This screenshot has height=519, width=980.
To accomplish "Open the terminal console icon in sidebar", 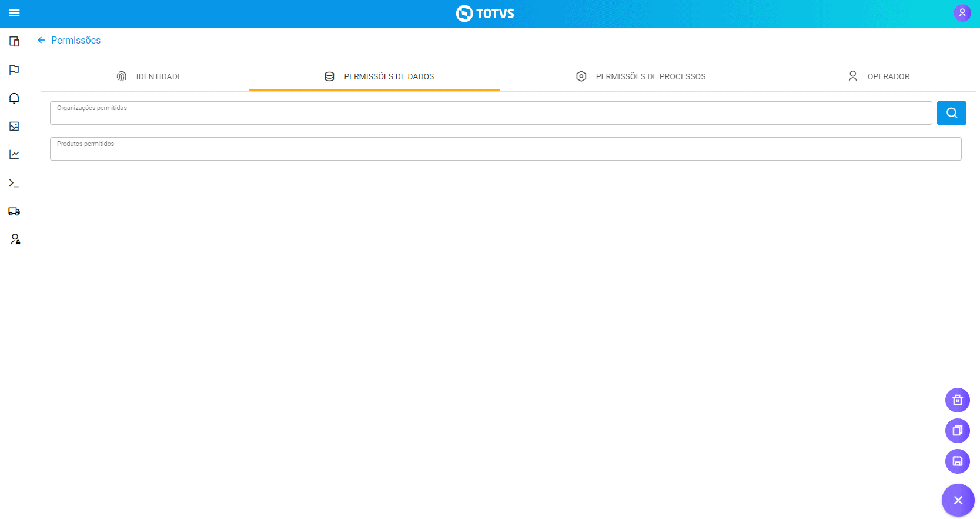I will coord(15,183).
